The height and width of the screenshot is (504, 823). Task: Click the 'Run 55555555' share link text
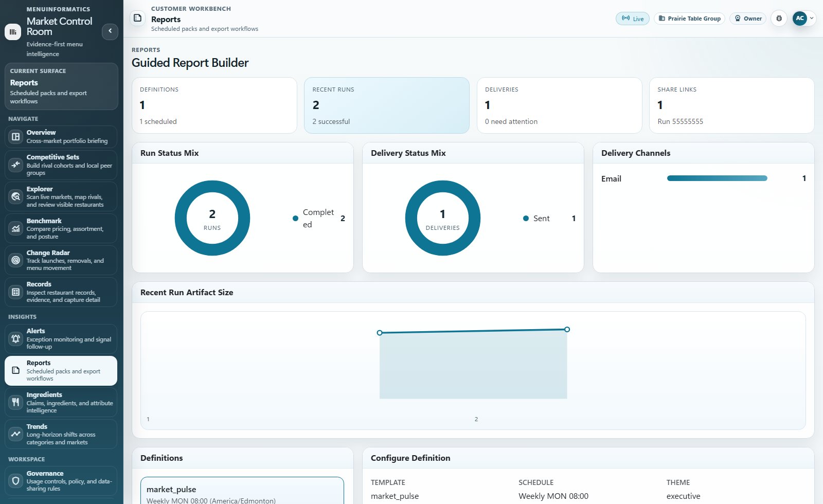680,122
